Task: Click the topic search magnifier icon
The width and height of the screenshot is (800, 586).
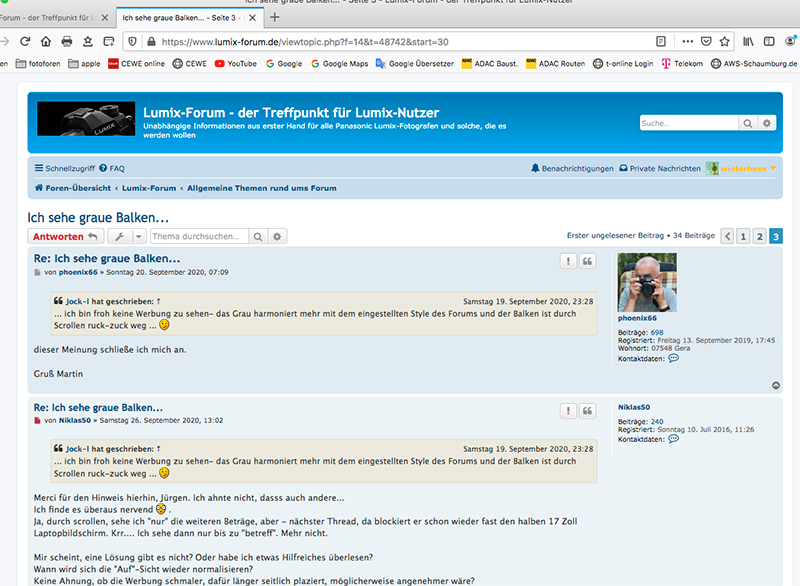Action: click(x=258, y=236)
